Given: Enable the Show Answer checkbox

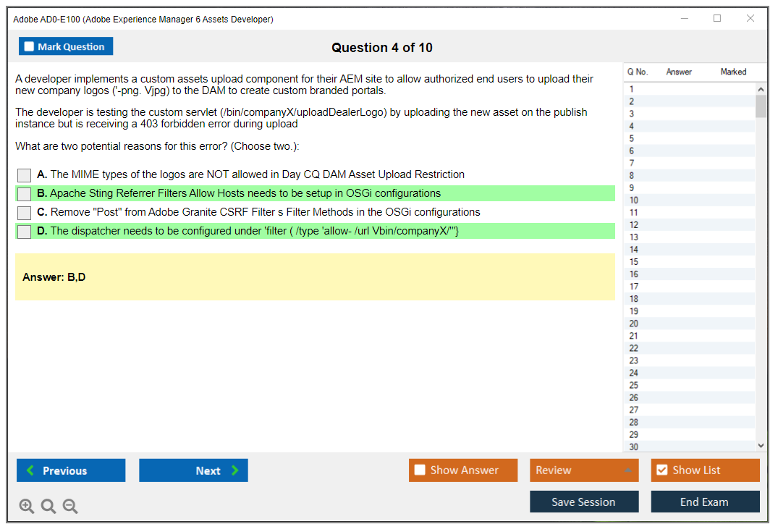Looking at the screenshot, I should coord(420,470).
